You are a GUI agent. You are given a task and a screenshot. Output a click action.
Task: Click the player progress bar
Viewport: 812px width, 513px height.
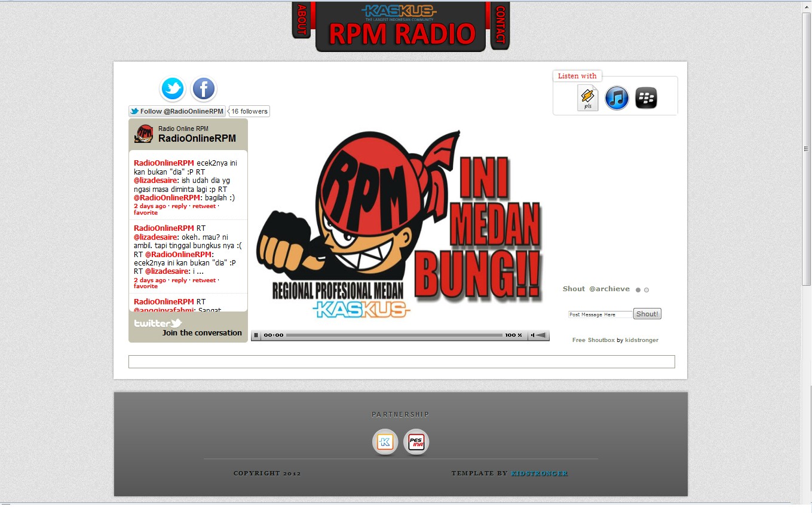(x=394, y=335)
